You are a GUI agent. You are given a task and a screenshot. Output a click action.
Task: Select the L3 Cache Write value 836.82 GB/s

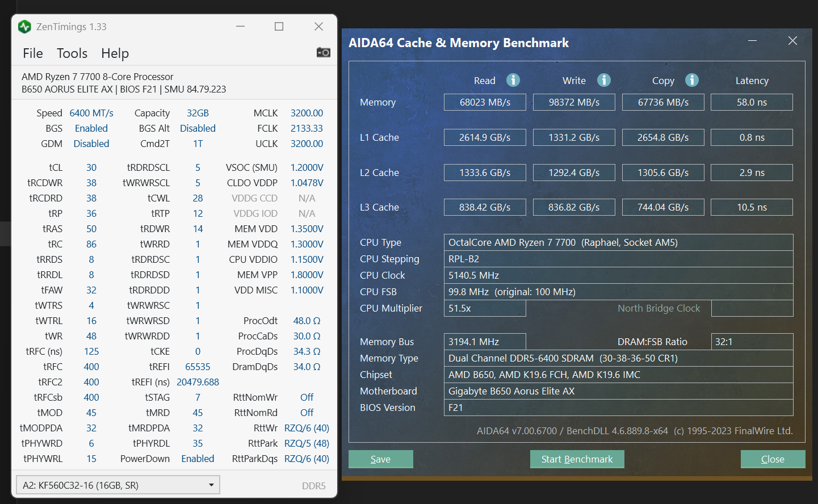(x=574, y=207)
